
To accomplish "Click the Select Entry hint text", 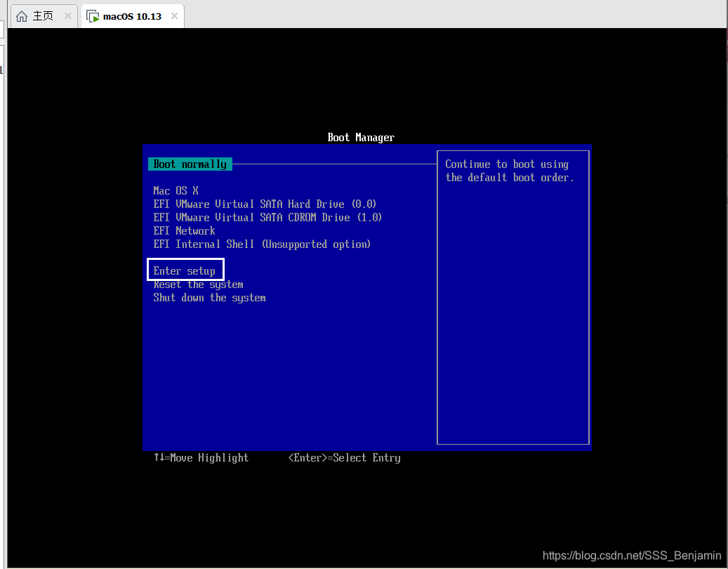I will point(344,458).
